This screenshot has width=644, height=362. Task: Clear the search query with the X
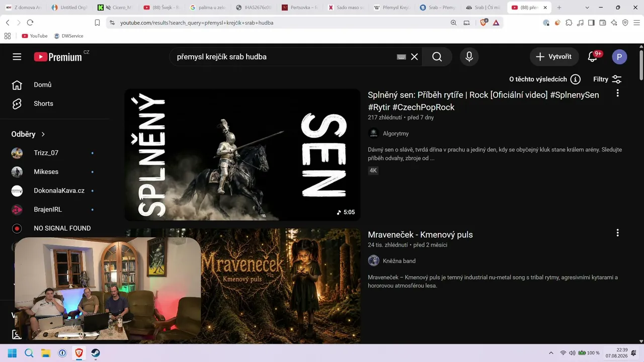[415, 57]
